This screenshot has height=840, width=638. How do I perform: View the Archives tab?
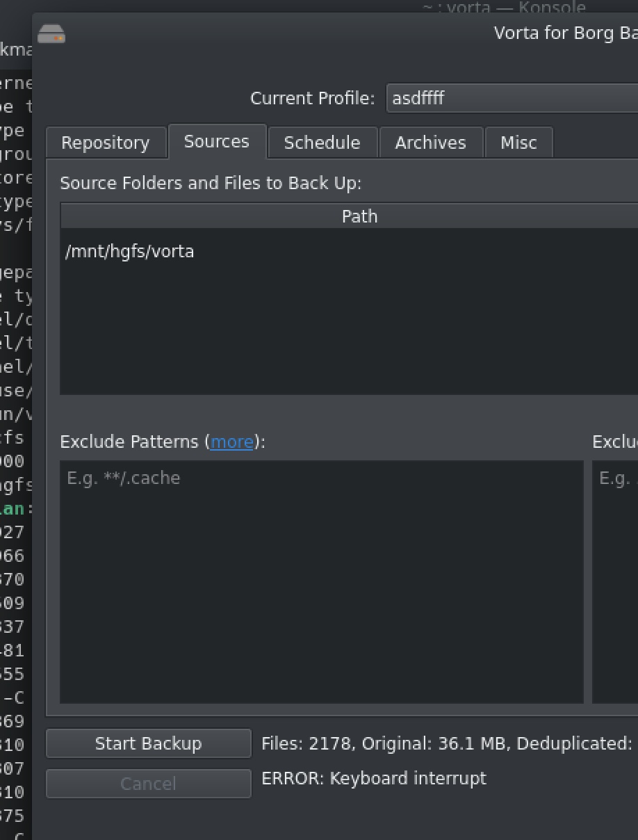(431, 142)
